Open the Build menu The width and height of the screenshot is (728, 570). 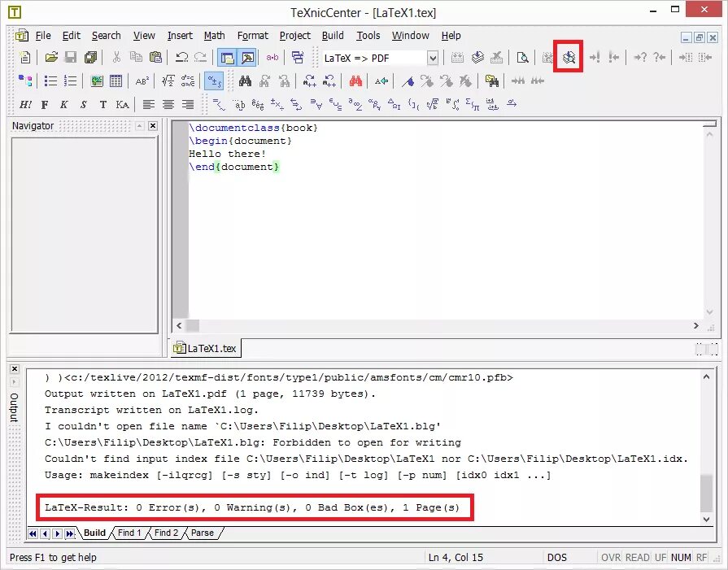pos(333,36)
